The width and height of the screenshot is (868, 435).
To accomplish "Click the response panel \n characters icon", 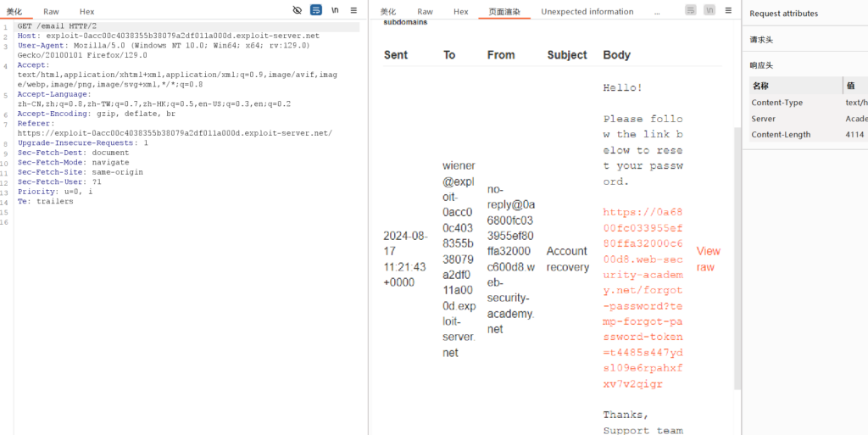I will (709, 10).
